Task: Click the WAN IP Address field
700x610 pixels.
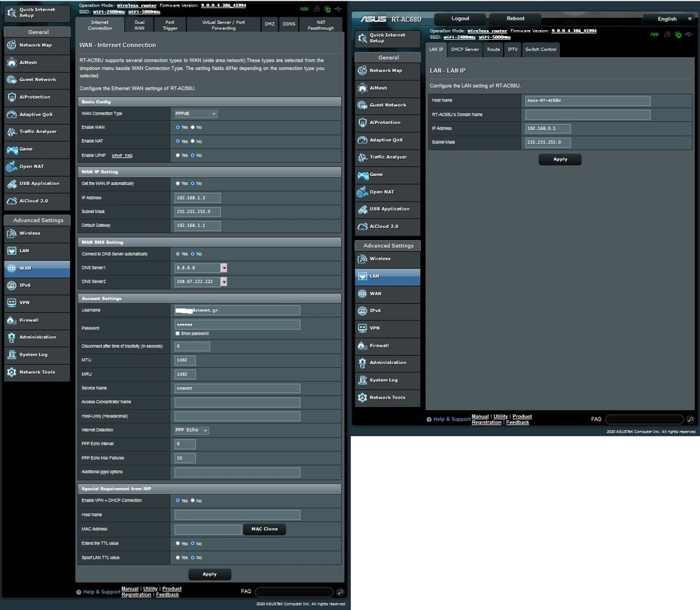Action: (197, 198)
